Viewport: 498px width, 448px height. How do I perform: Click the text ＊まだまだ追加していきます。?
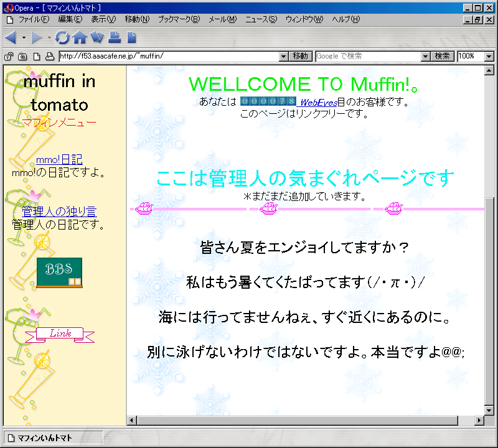pyautogui.click(x=304, y=196)
